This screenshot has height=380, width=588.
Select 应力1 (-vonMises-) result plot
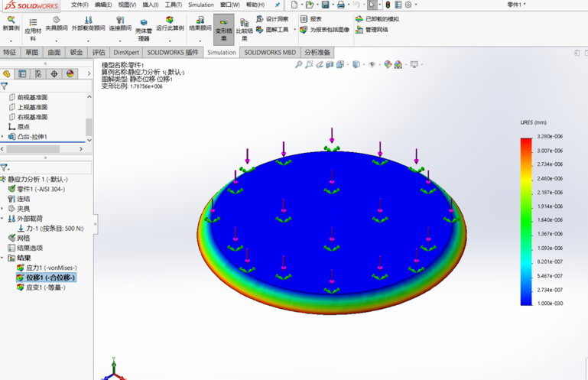(x=47, y=268)
